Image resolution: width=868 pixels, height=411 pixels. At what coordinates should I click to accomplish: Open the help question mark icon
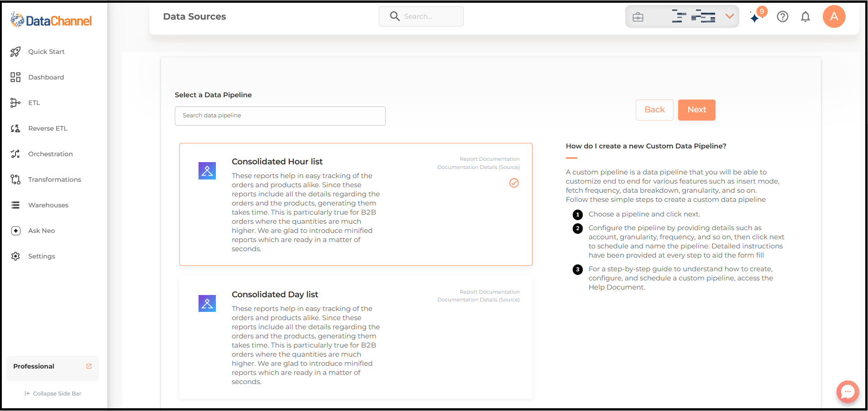pyautogui.click(x=783, y=17)
